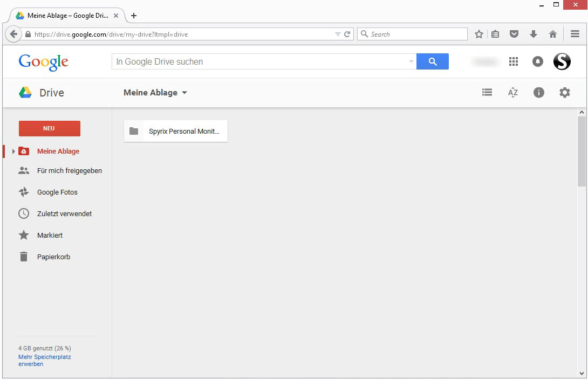
Task: Click the red NEU button
Action: [x=50, y=128]
